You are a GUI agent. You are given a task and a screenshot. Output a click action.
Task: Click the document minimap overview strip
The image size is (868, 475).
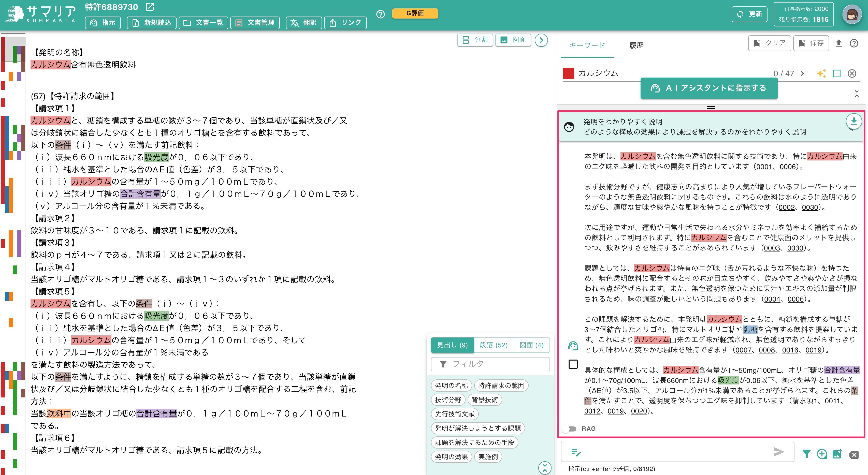tap(13, 254)
